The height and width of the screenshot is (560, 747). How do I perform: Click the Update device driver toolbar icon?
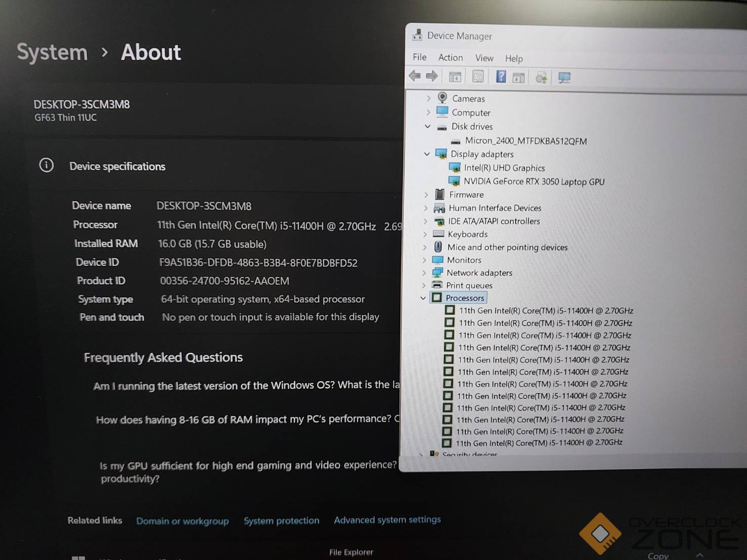pos(541,78)
